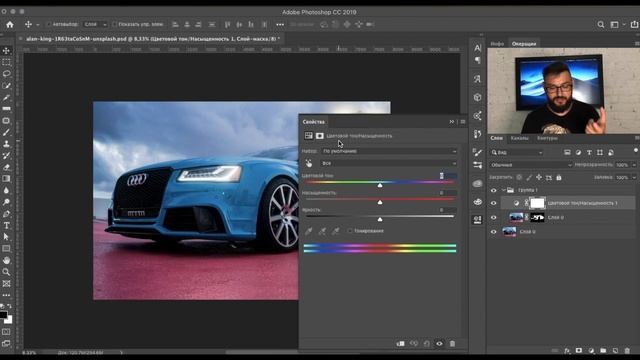This screenshot has width=640, height=360.
Task: Hide the Группа 1 layer group
Action: click(493, 191)
